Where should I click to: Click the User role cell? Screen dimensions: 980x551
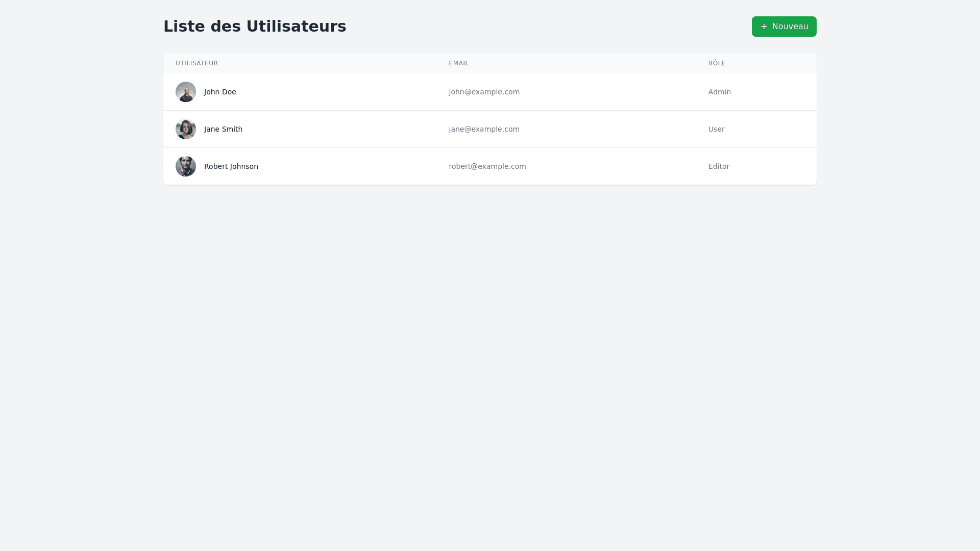716,129
